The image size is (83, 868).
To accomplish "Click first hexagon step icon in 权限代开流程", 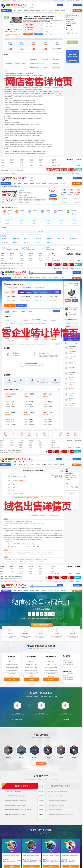I will coord(8,750).
